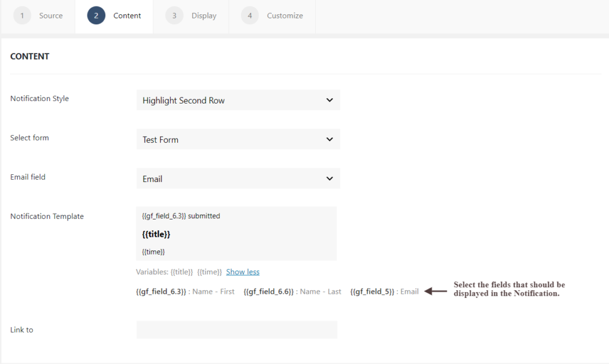Select the Content step tab
Viewport: 609px width, 364px height.
click(114, 16)
